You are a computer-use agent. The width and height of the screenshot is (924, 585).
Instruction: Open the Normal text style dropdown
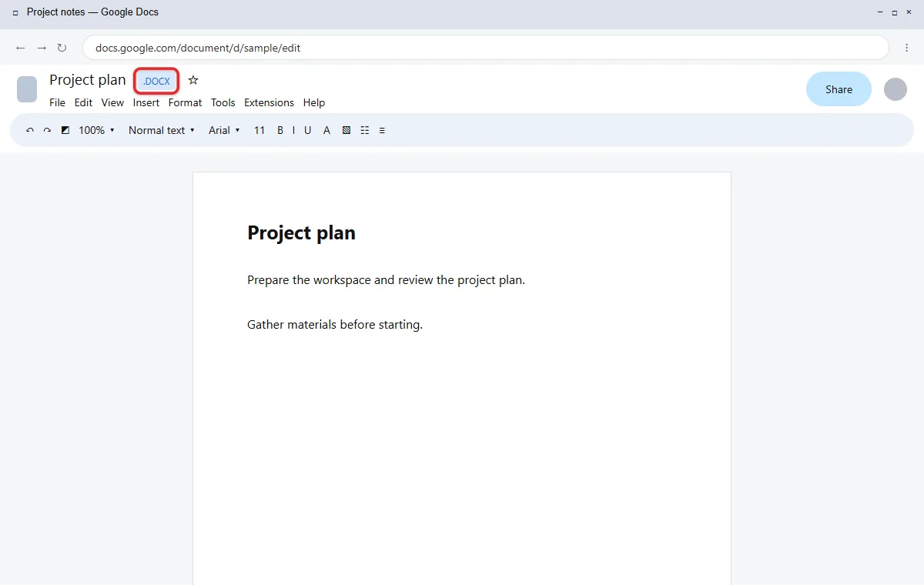(162, 130)
